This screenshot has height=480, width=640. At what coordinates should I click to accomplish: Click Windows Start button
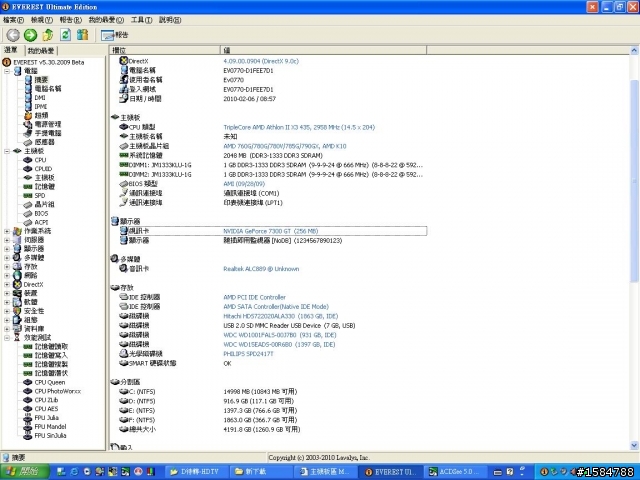(24, 472)
